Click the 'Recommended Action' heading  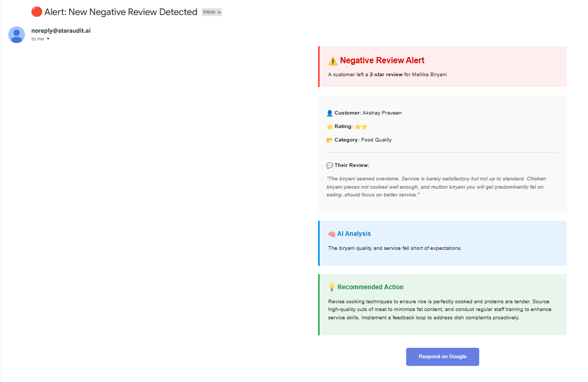[x=370, y=287]
